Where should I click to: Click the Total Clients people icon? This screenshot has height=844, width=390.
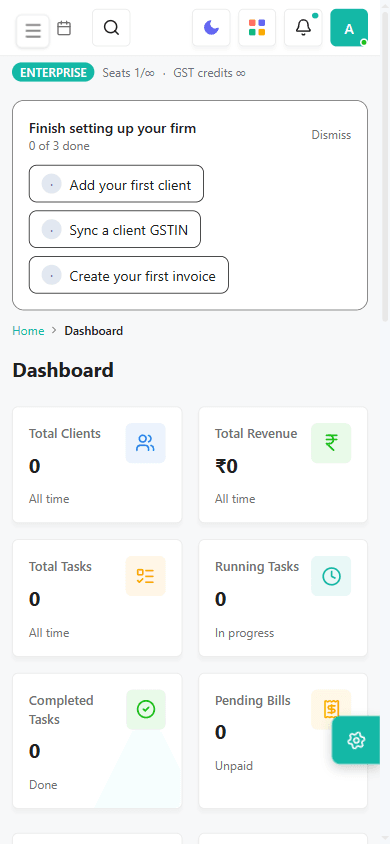tap(145, 443)
